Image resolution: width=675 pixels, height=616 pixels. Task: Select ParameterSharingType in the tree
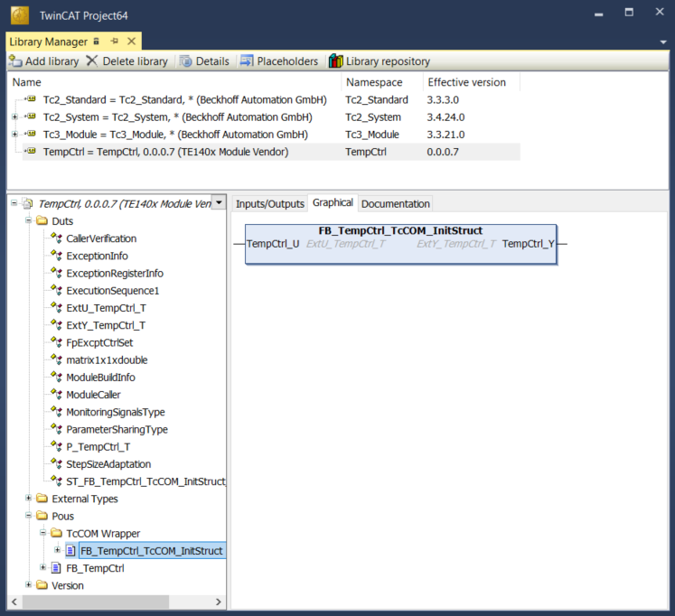tap(117, 429)
